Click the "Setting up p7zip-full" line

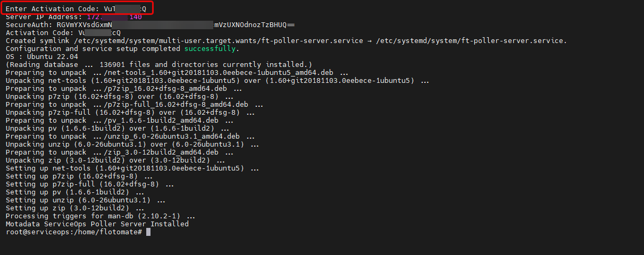point(90,184)
